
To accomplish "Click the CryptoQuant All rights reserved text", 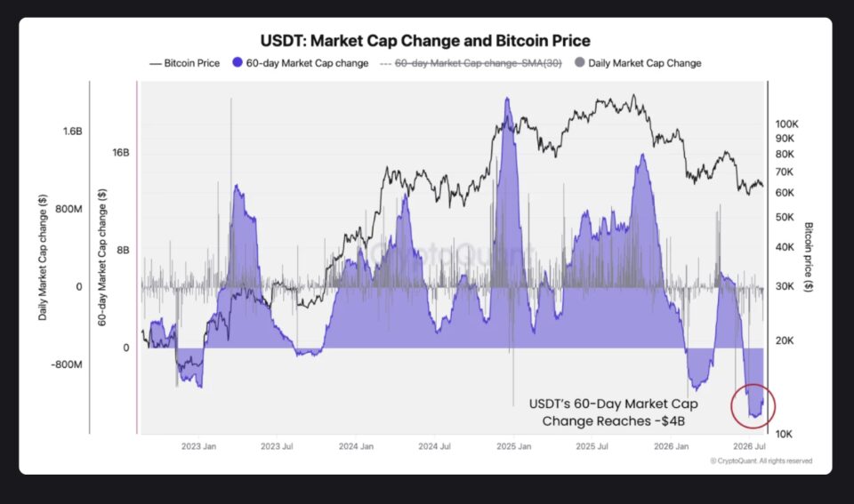I will (x=761, y=461).
